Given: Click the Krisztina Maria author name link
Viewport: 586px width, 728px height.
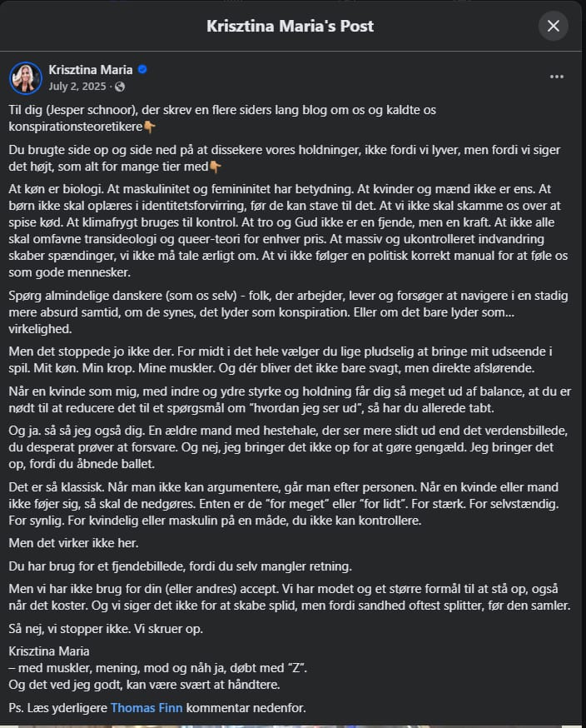Looking at the screenshot, I should click(91, 69).
